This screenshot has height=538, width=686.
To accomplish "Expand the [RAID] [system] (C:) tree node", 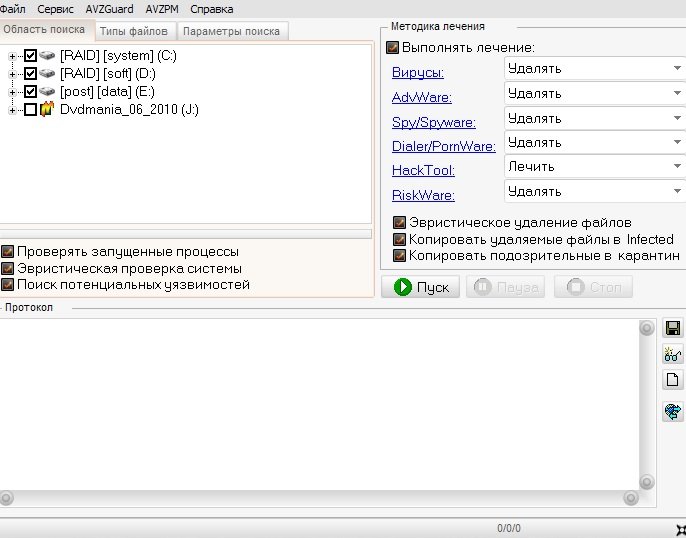I will pos(12,56).
